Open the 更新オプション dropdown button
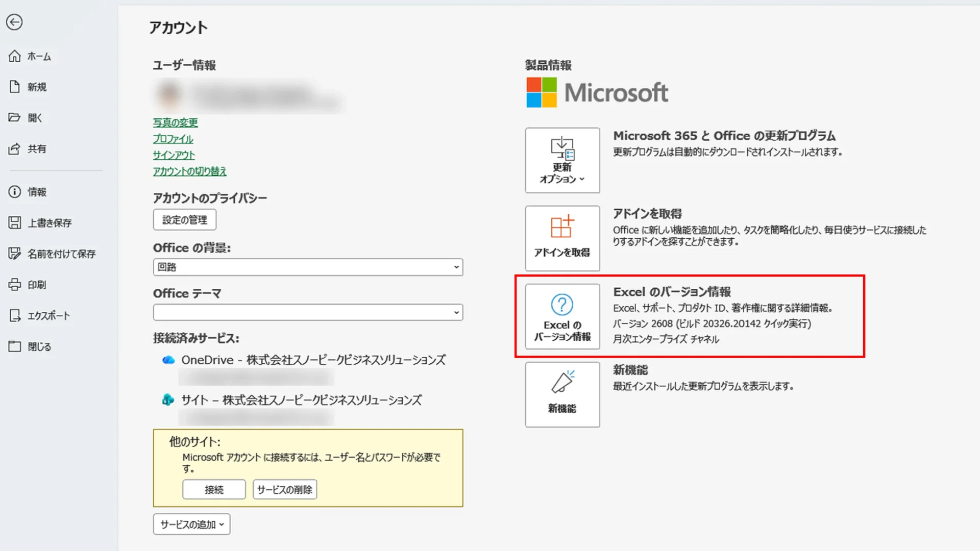The width and height of the screenshot is (980, 551). pyautogui.click(x=562, y=160)
